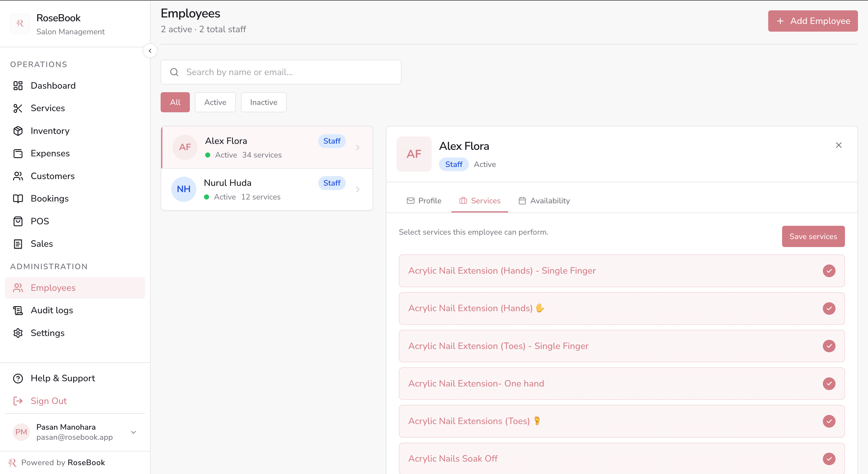Click Add Employee button

point(813,21)
